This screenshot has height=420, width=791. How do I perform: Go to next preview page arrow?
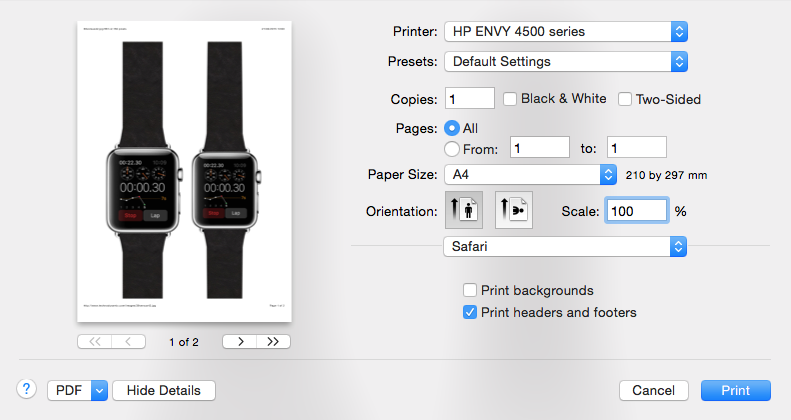pos(240,341)
